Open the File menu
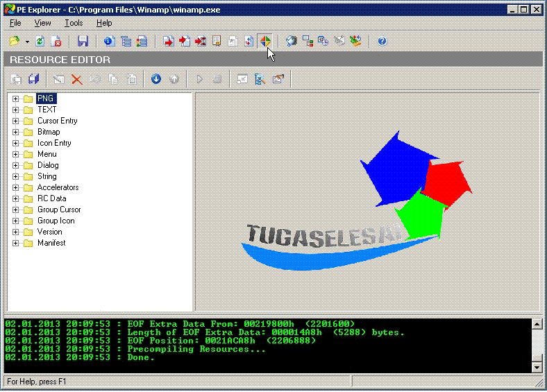Screen dimensions: 547x392 pyautogui.click(x=15, y=23)
